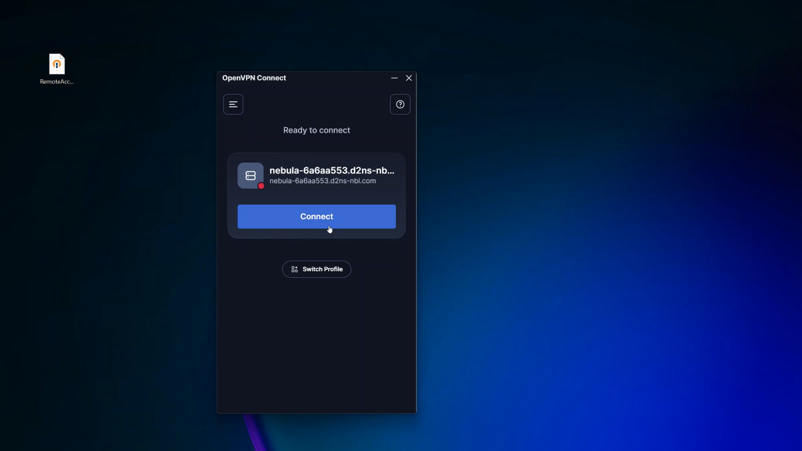Click the hostname nebula-6a6aa553.d2ns-nbl.com subtitle
Screen dimensions: 802x451
tap(323, 181)
